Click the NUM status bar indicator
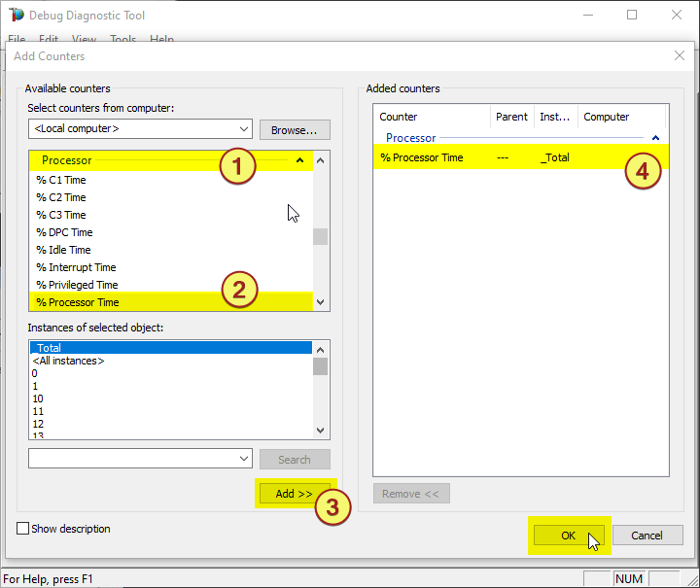The height and width of the screenshot is (588, 700). [629, 578]
